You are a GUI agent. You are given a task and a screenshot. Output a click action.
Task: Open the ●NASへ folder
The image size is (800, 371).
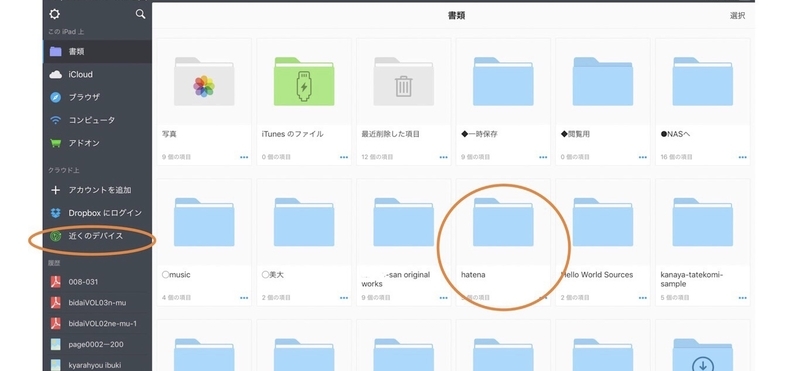tap(703, 102)
